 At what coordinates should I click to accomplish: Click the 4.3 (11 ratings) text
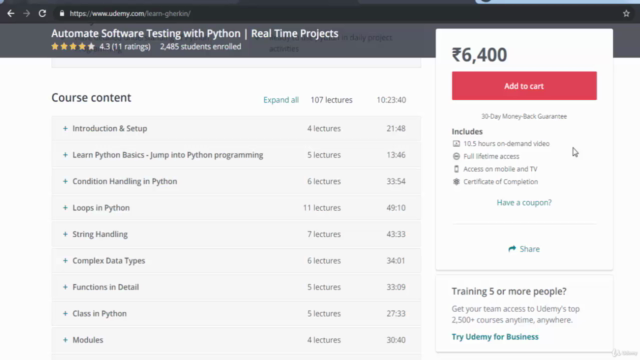[125, 47]
